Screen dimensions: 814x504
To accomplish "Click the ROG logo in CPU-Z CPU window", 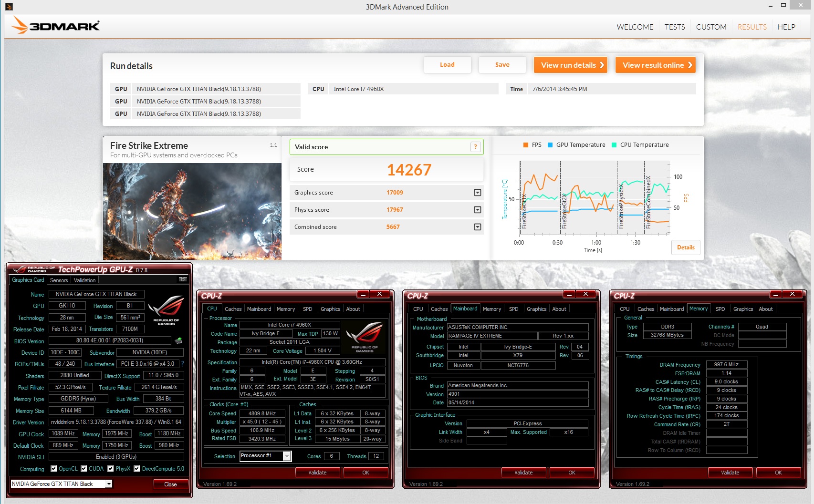I will tap(364, 337).
